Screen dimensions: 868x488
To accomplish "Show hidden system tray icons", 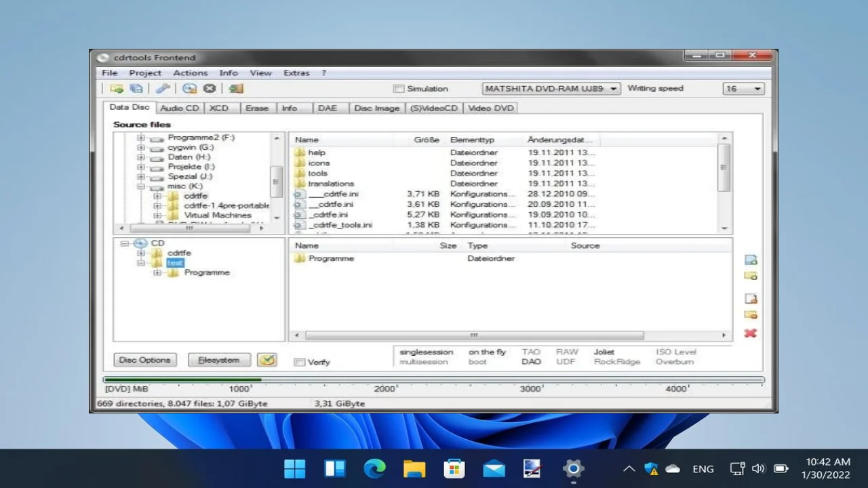I will coord(629,468).
